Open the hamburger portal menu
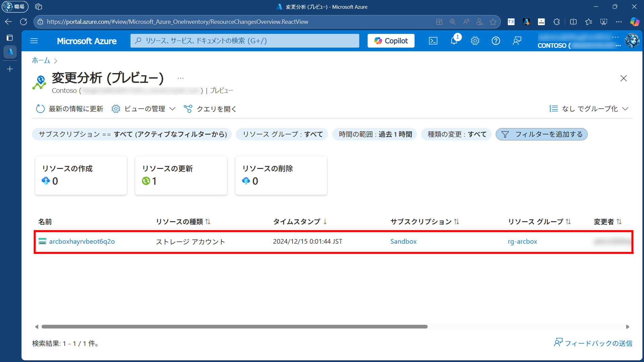The width and height of the screenshot is (644, 362). [34, 41]
